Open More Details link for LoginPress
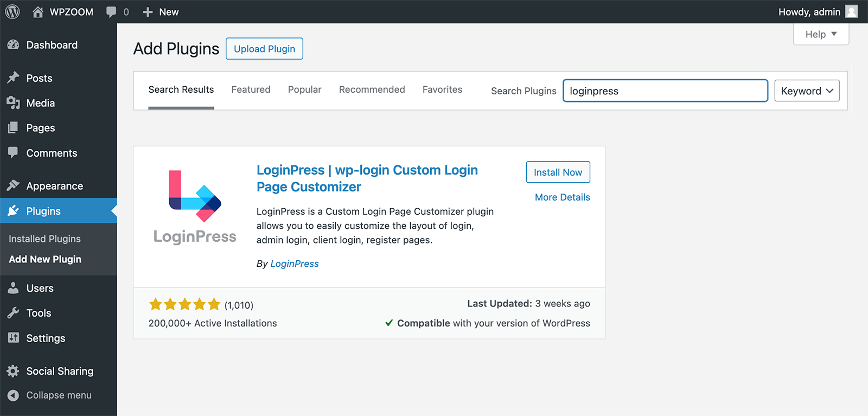868x416 pixels. pyautogui.click(x=562, y=197)
